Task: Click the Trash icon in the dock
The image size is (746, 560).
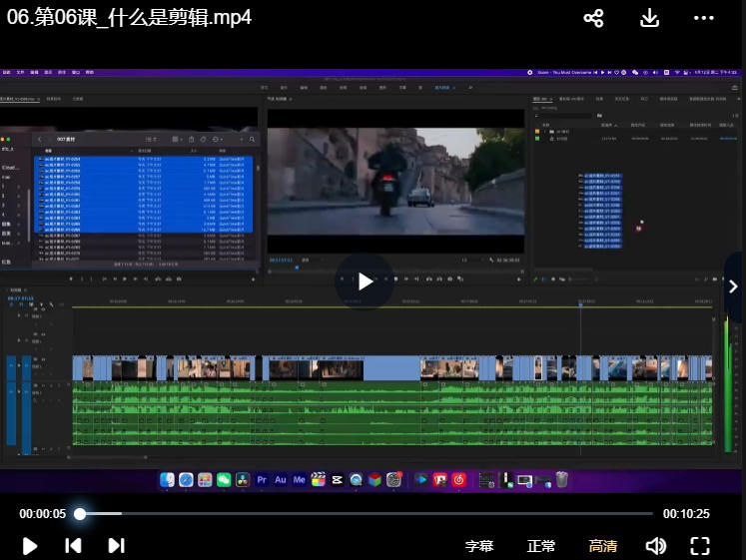Action: click(x=562, y=480)
